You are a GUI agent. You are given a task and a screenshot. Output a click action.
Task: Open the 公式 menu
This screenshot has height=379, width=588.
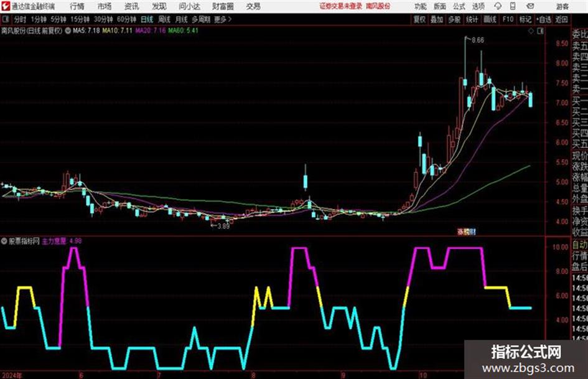tap(459, 6)
